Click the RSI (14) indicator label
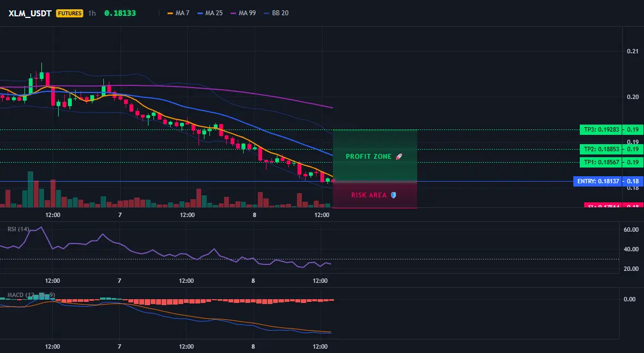 pyautogui.click(x=18, y=229)
